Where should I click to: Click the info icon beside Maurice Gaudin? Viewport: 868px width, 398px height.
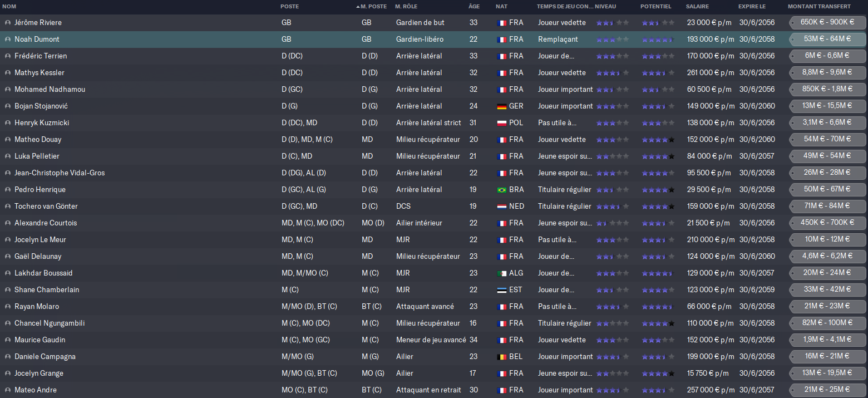click(x=8, y=340)
